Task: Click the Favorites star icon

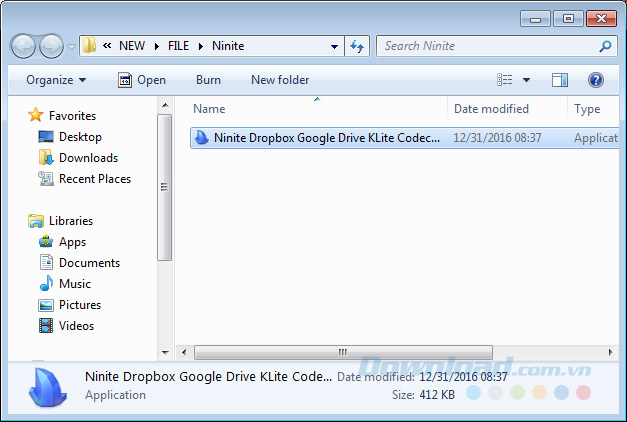Action: click(36, 115)
